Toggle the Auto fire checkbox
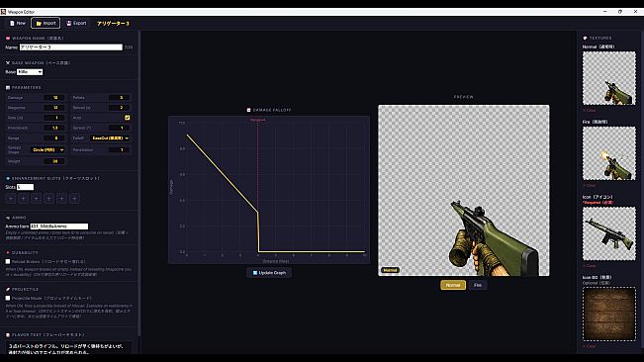This screenshot has height=362, width=644. (x=128, y=118)
